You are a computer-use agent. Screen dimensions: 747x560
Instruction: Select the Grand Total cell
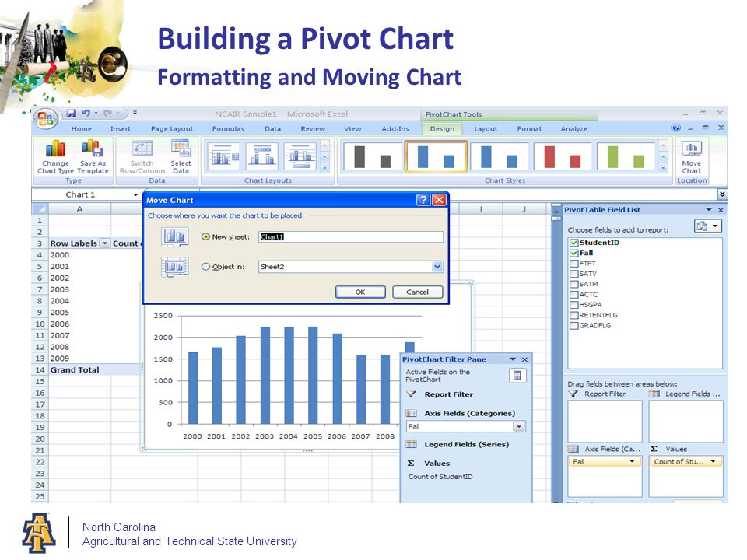tap(79, 369)
